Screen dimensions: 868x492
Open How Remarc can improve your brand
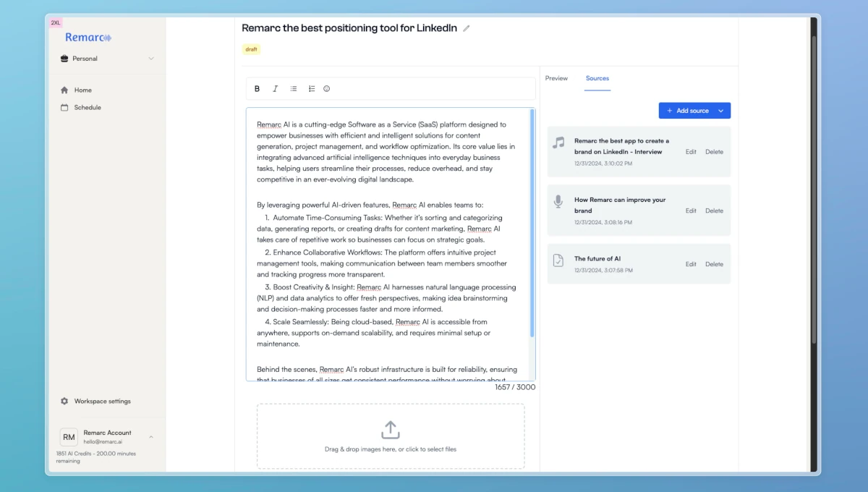click(620, 205)
